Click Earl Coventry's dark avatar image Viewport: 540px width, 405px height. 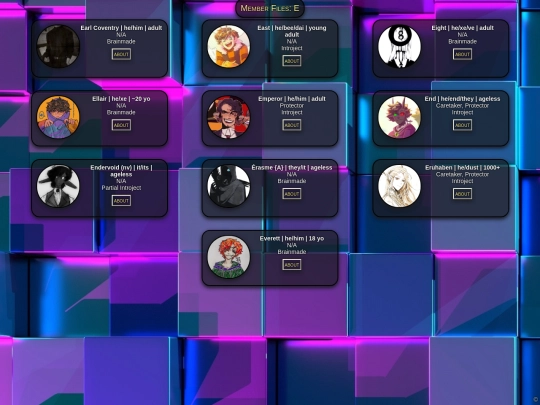tap(58, 46)
